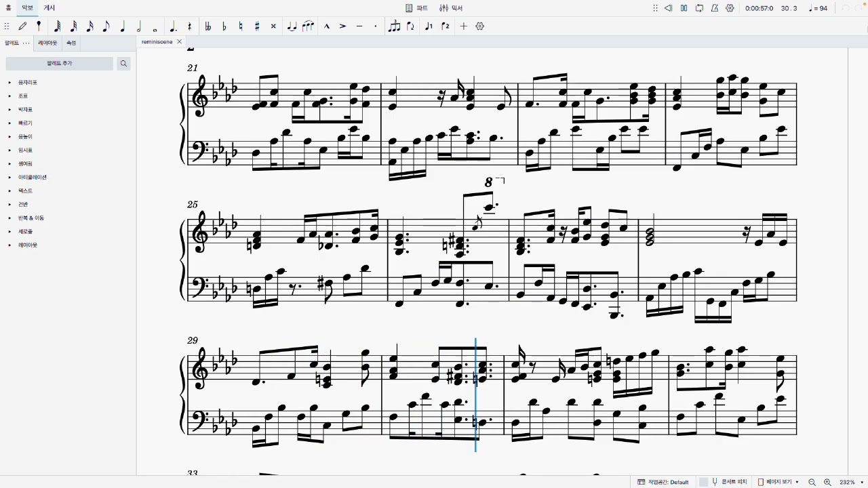
Task: Click the playback time 0:00:57:0
Action: click(759, 8)
